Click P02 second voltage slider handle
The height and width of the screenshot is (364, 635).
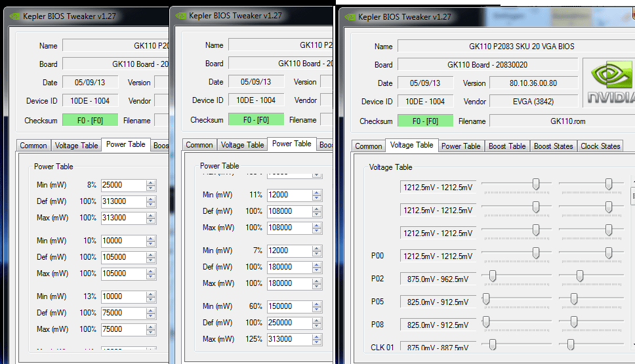pos(580,276)
